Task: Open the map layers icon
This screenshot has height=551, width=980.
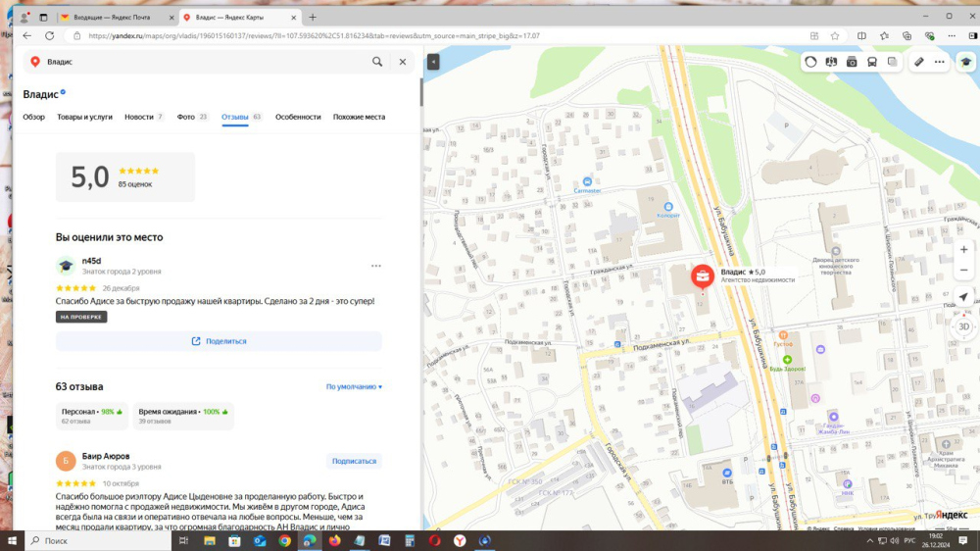Action: point(893,62)
